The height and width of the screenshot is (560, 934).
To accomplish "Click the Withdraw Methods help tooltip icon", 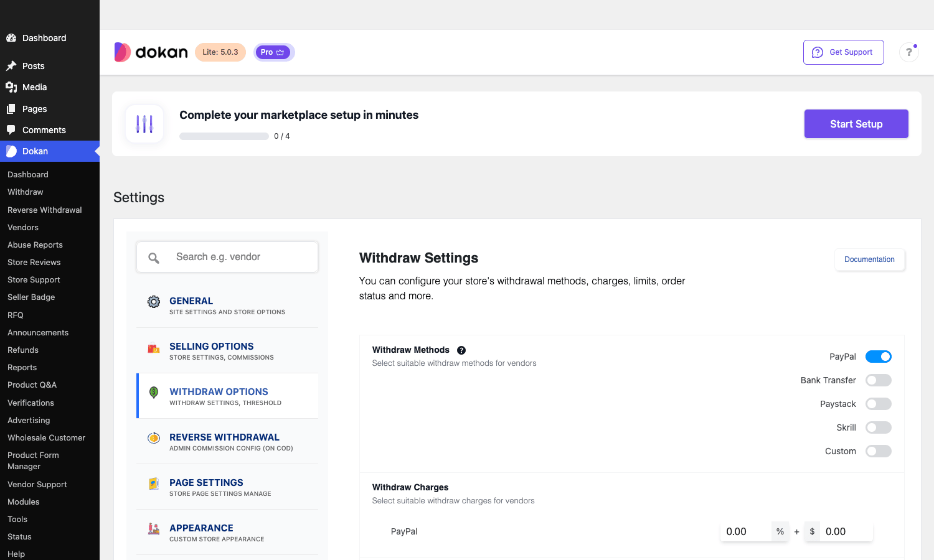I will pos(461,350).
